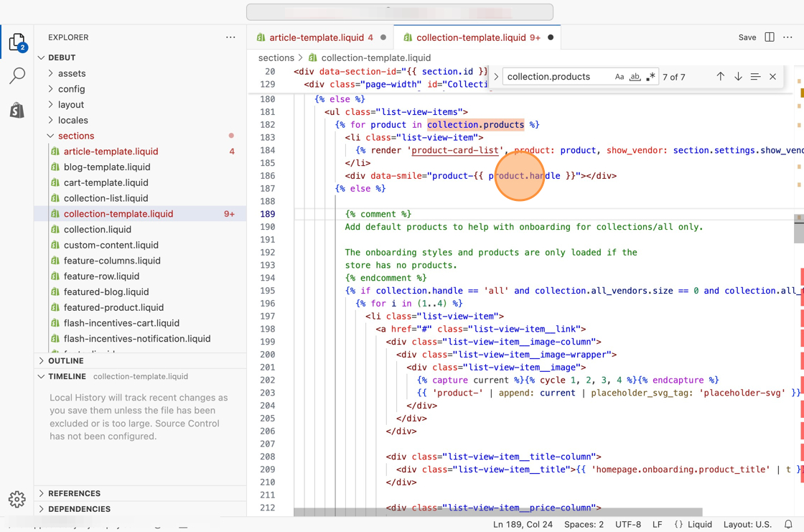Image resolution: width=804 pixels, height=532 pixels.
Task: Open the Manage gear settings
Action: [x=17, y=499]
